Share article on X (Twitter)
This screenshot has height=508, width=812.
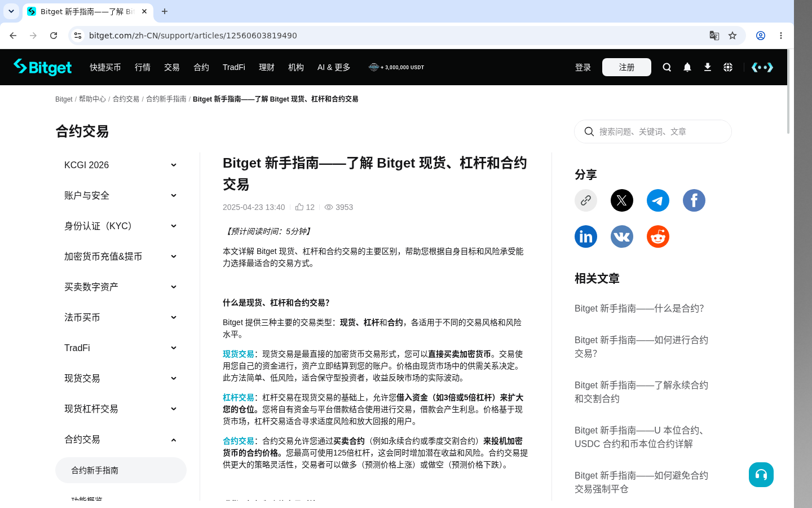pyautogui.click(x=622, y=200)
